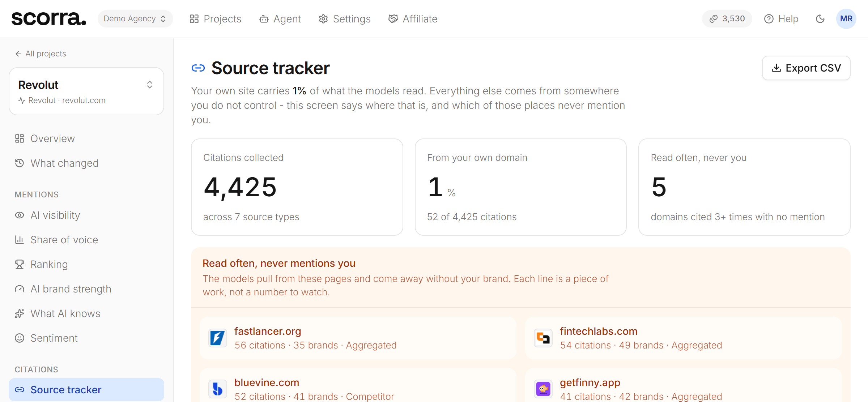
Task: Open Sentiment in the sidebar
Action: coord(86,338)
